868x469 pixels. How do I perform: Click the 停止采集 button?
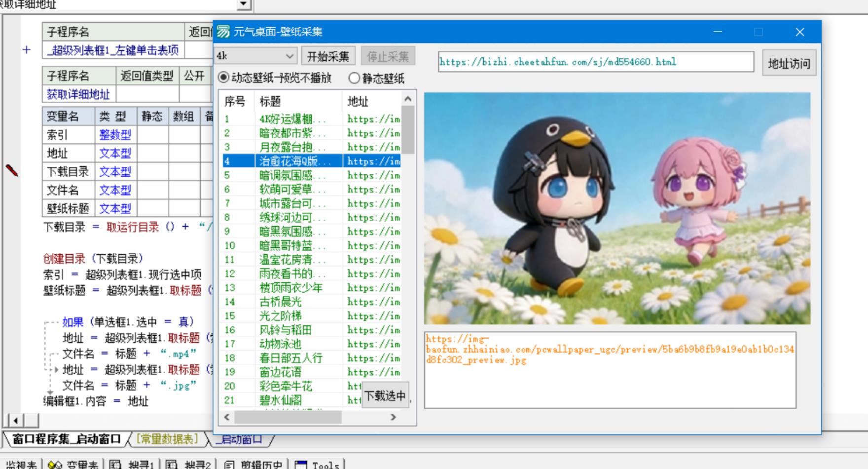click(388, 56)
